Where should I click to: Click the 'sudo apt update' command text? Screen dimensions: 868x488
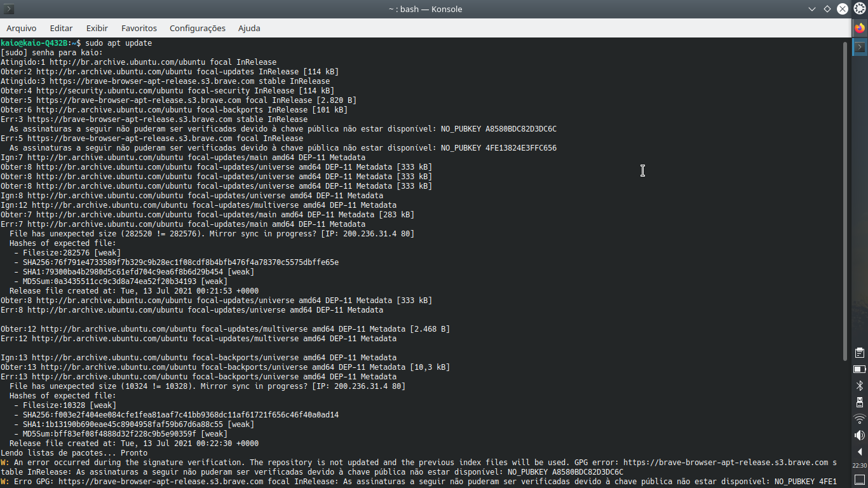point(119,43)
